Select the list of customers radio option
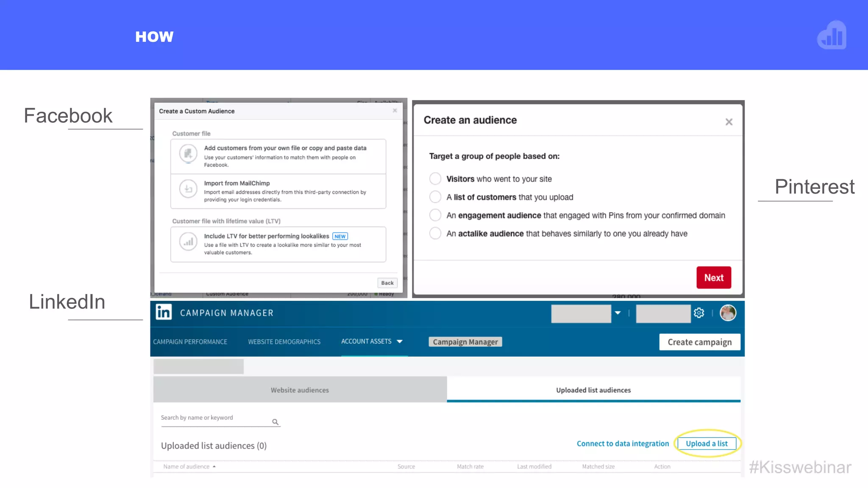 point(435,197)
